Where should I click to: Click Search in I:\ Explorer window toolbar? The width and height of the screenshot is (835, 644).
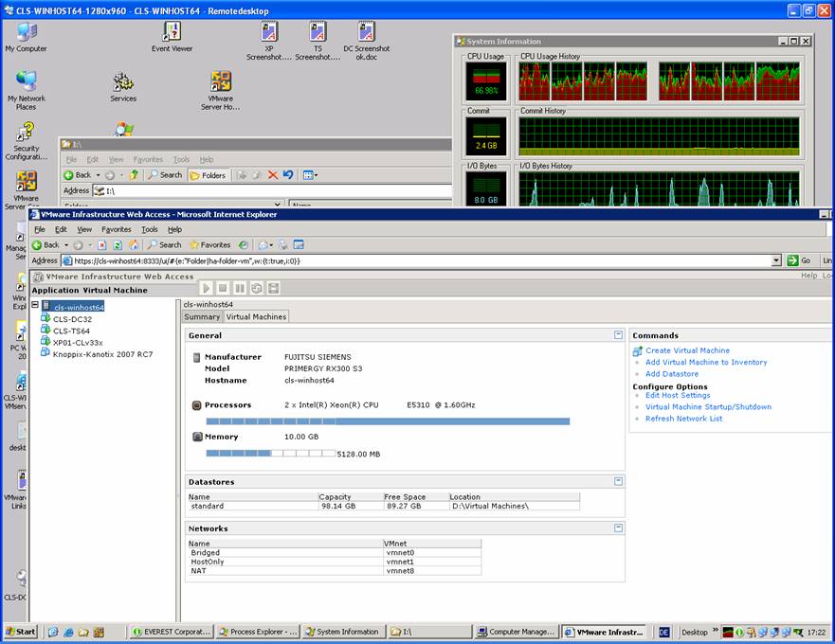[165, 174]
